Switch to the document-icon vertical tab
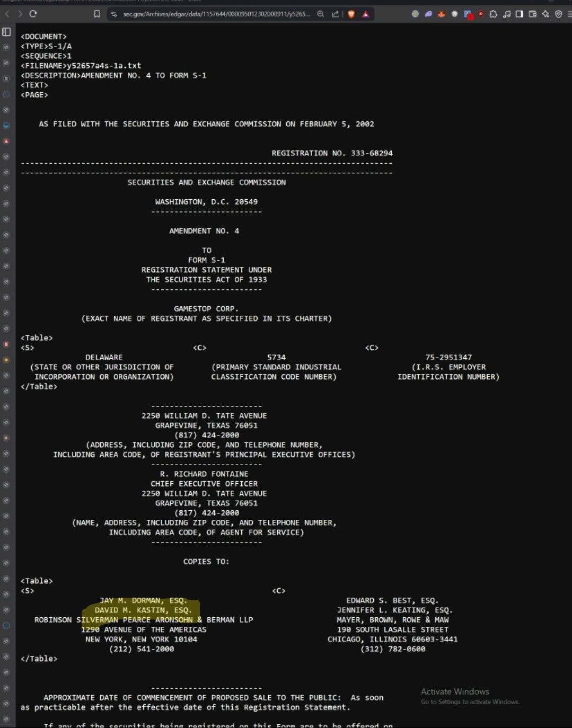The image size is (572, 728). (x=6, y=78)
